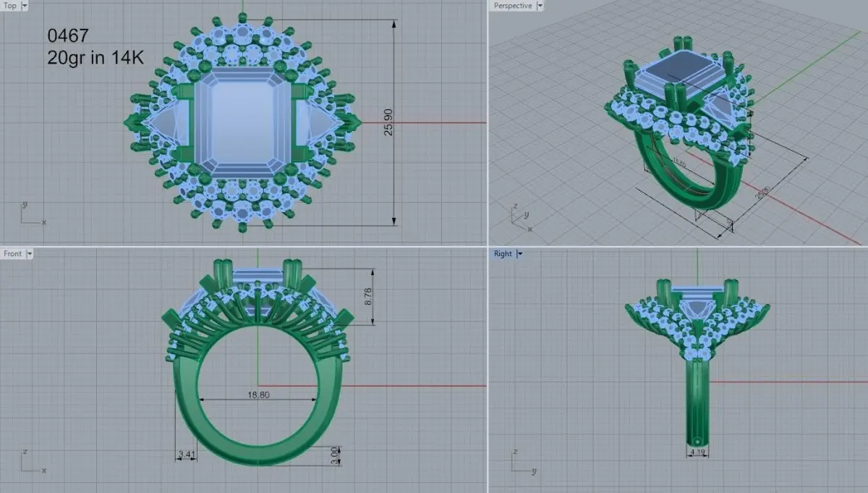Select the ring shank in Right view

[697, 402]
